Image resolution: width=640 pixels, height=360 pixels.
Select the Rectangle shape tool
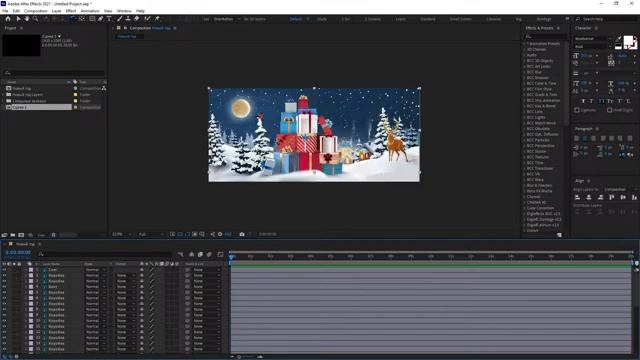point(92,19)
